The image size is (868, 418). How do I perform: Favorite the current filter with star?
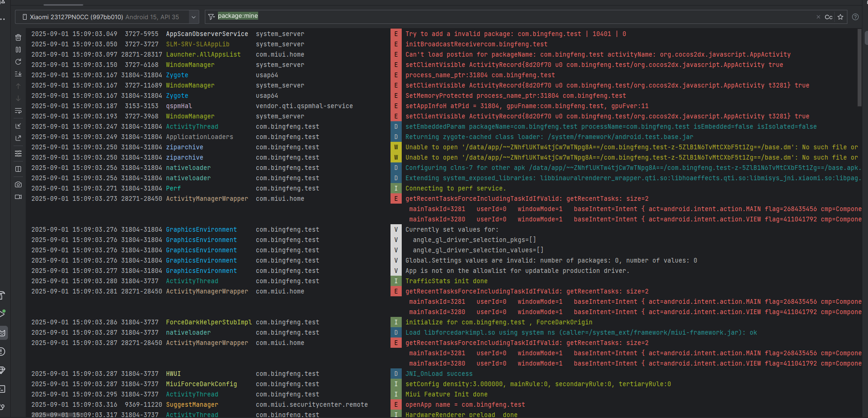[x=840, y=17]
